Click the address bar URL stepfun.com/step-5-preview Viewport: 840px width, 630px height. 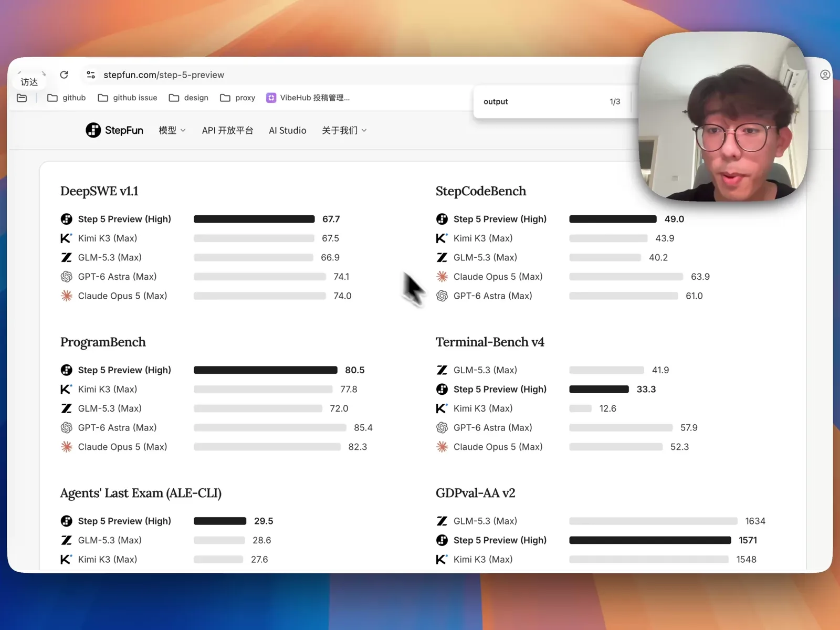pos(164,75)
